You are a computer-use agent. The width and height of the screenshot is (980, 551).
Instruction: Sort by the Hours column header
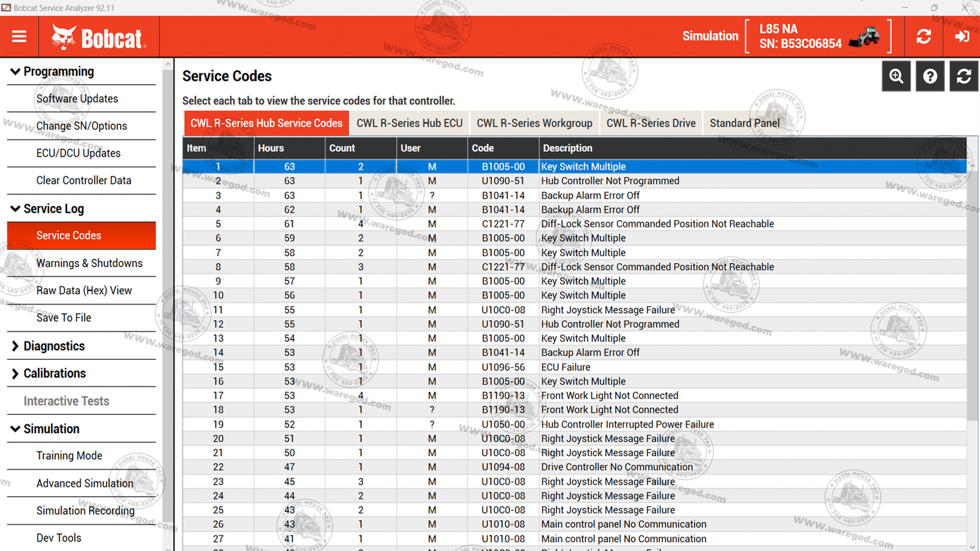[x=290, y=148]
